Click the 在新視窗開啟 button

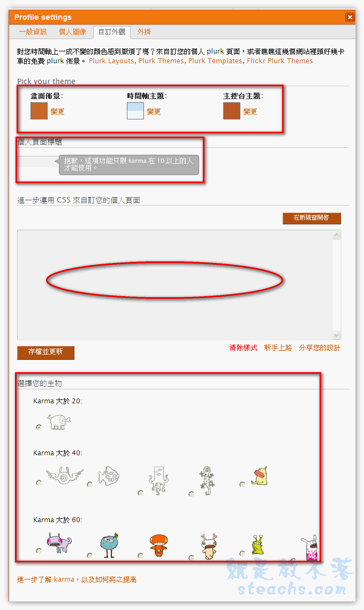(x=312, y=219)
